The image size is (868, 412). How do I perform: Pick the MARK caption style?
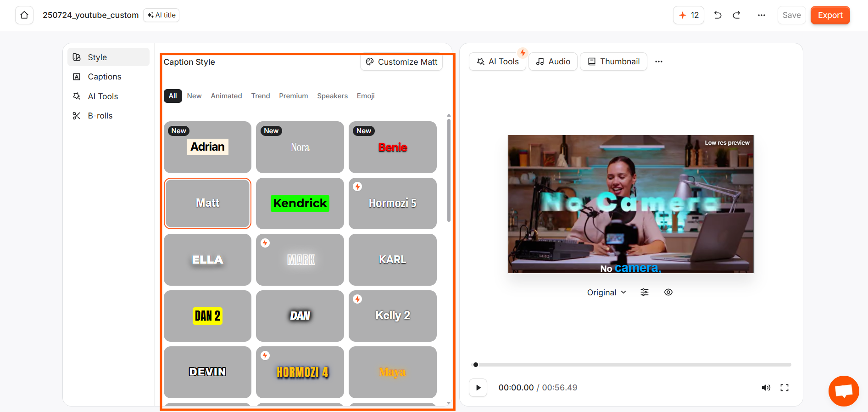tap(300, 260)
